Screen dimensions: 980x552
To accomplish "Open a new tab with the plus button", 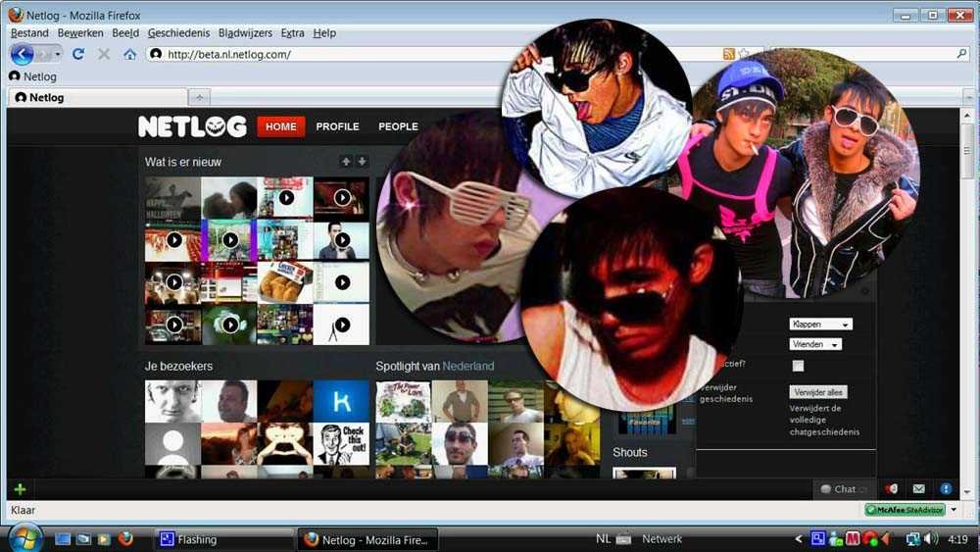I will (x=199, y=97).
